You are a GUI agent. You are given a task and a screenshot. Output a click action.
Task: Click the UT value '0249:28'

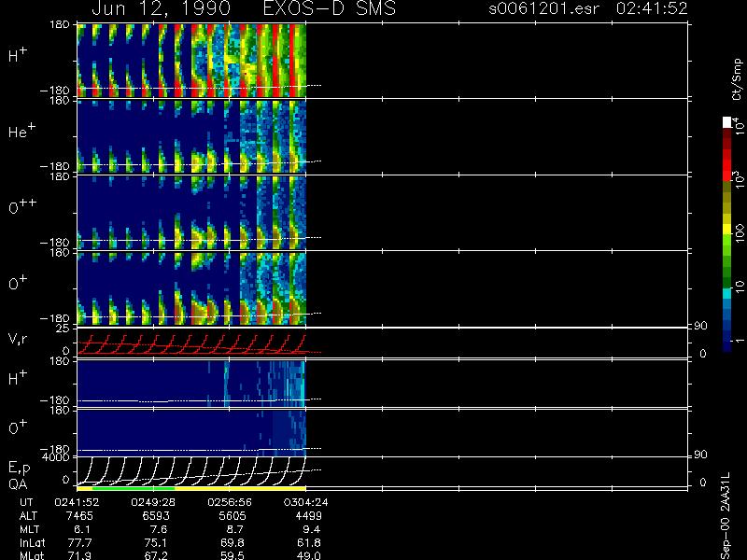pos(153,502)
